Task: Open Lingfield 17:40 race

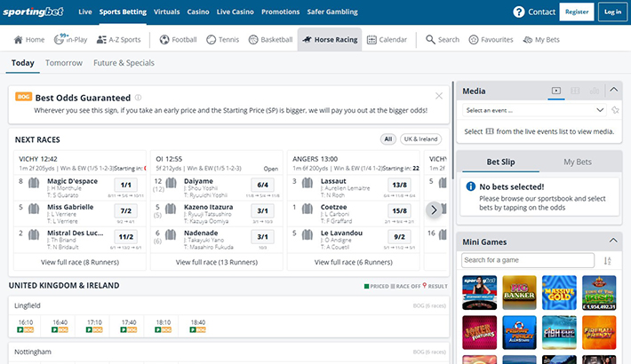Action: click(129, 326)
